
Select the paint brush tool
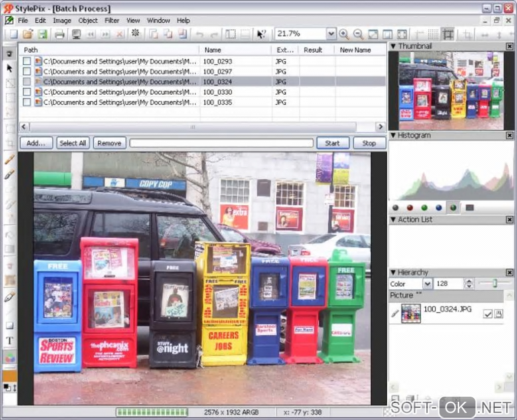10,174
